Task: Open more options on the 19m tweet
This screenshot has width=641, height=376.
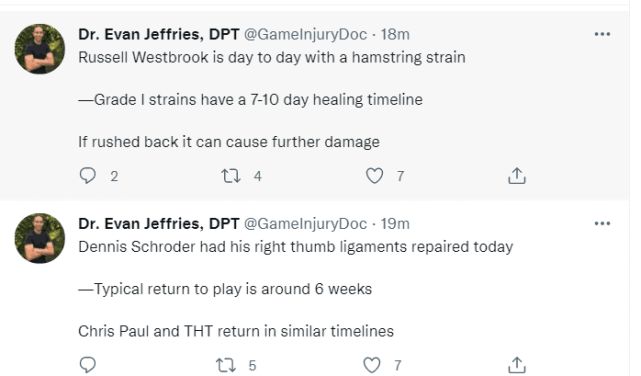Action: 602,223
